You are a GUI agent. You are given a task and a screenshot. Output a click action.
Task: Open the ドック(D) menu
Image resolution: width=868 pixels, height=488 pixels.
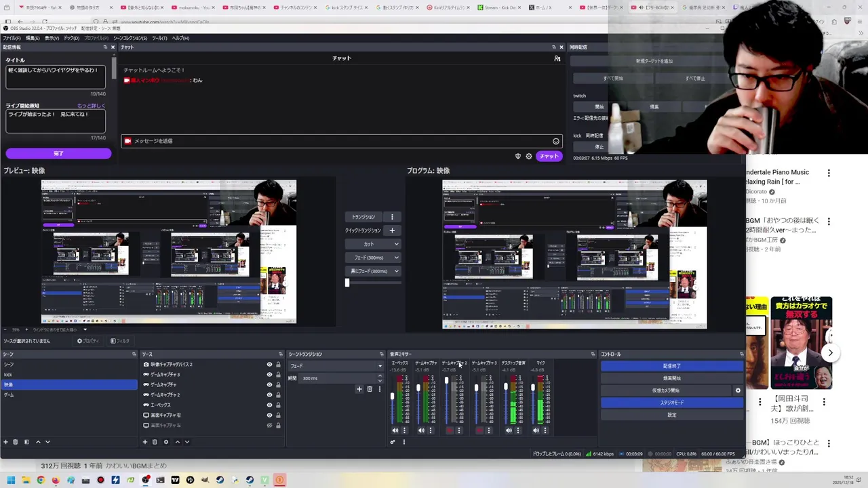[71, 38]
